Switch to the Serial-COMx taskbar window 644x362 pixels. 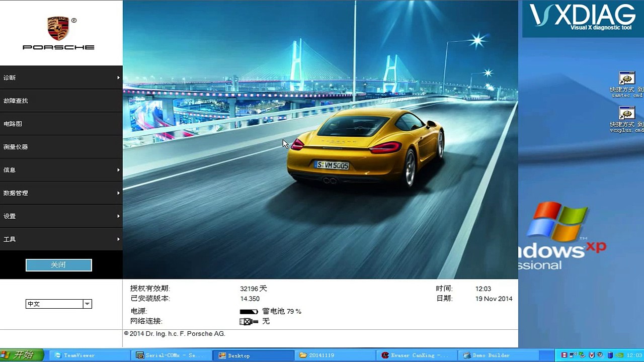coord(173,355)
